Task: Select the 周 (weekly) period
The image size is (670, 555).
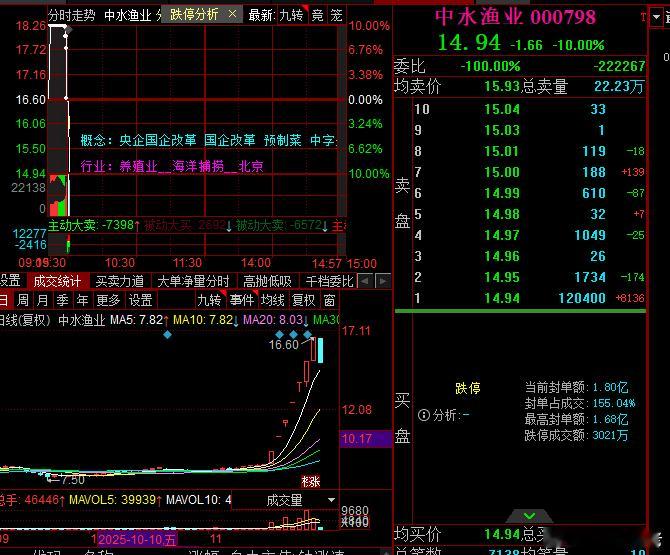Action: pos(23,300)
